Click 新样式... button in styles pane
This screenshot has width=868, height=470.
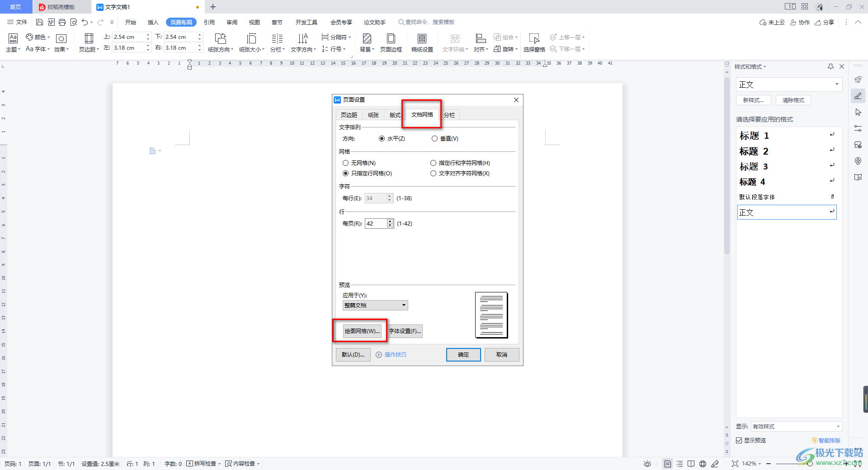click(x=753, y=100)
